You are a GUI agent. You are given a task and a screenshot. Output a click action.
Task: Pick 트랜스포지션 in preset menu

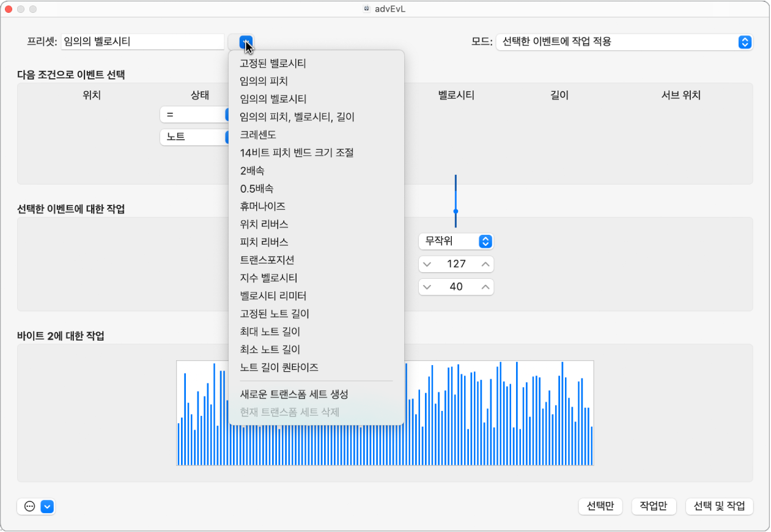coord(267,260)
